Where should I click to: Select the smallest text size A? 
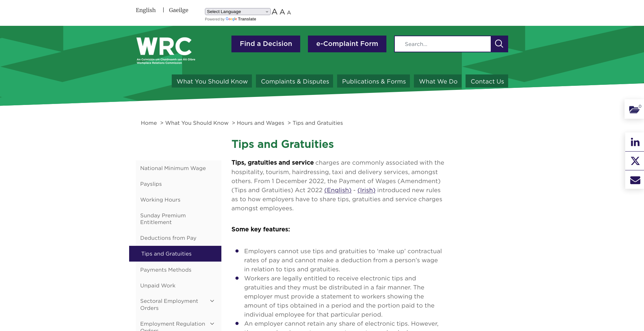pos(289,13)
